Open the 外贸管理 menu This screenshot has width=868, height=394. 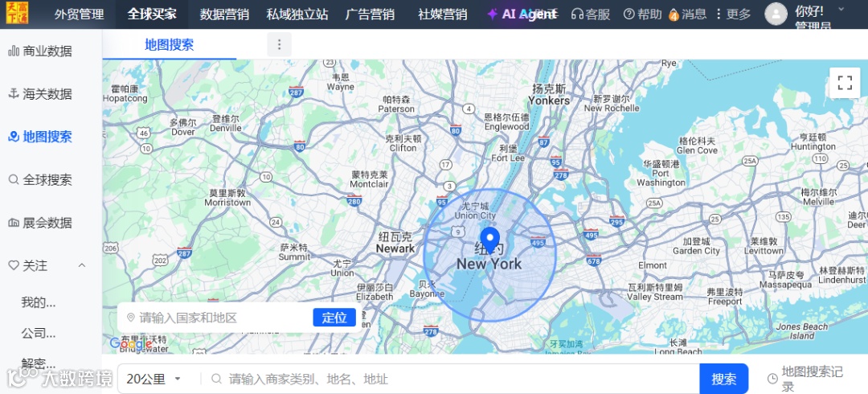tap(79, 14)
